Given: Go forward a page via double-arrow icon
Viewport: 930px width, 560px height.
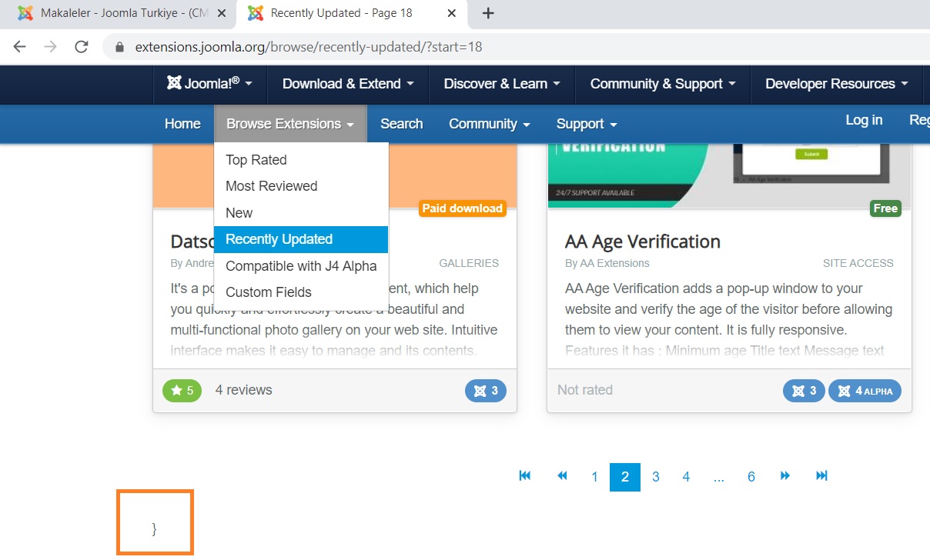Looking at the screenshot, I should coord(784,476).
